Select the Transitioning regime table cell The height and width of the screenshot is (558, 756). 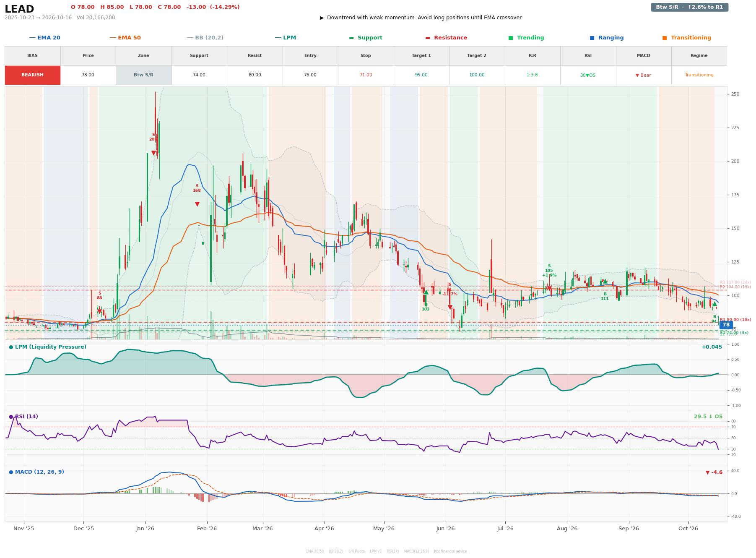[x=699, y=75]
